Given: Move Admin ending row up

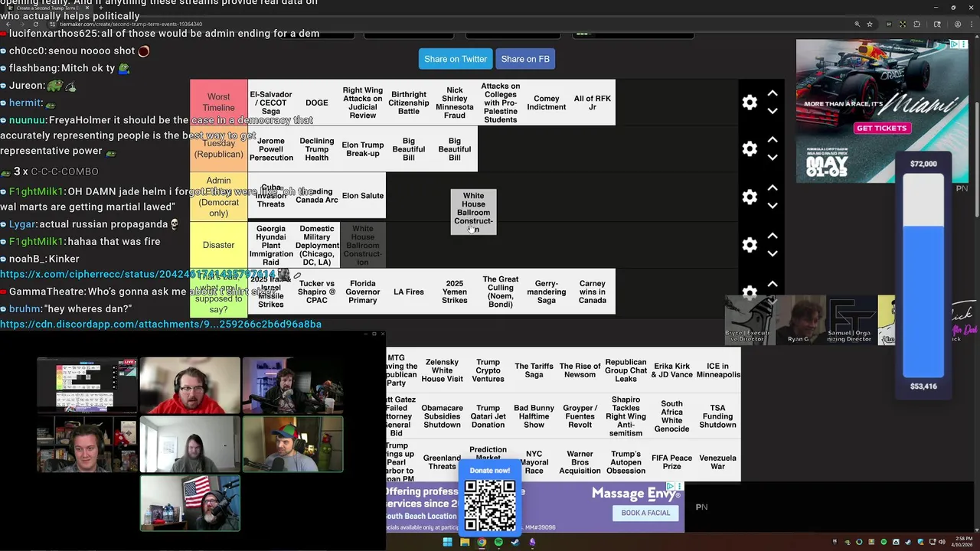Looking at the screenshot, I should pos(773,188).
